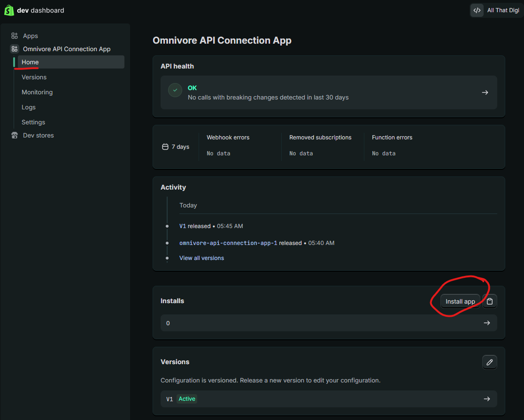Open the Apps grid icon in sidebar
The image size is (524, 420).
tap(15, 36)
